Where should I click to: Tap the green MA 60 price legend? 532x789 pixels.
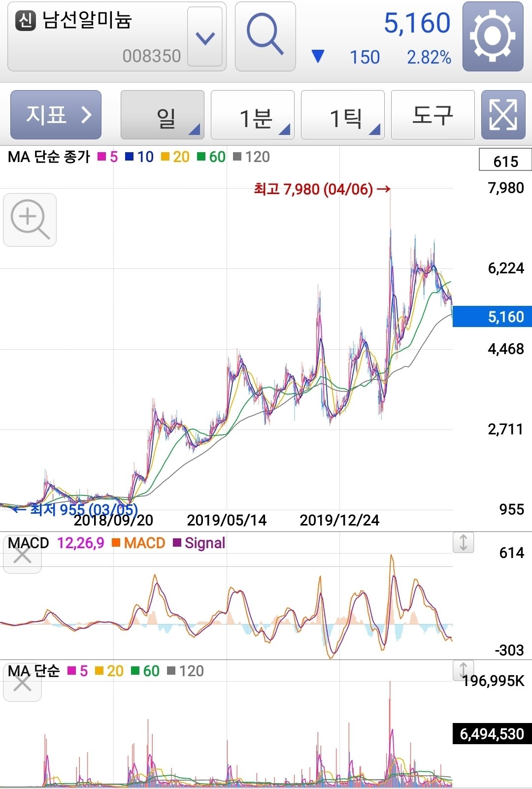212,157
